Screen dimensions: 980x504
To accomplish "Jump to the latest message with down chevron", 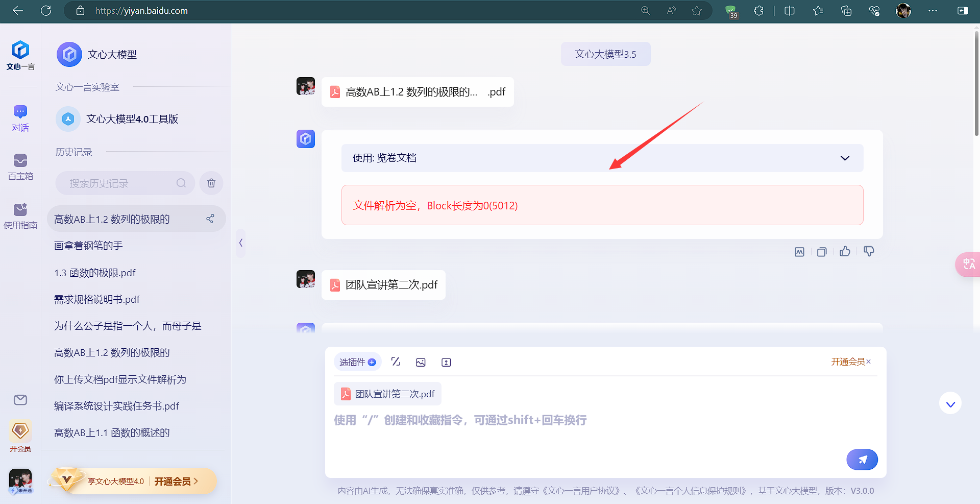I will tap(950, 404).
